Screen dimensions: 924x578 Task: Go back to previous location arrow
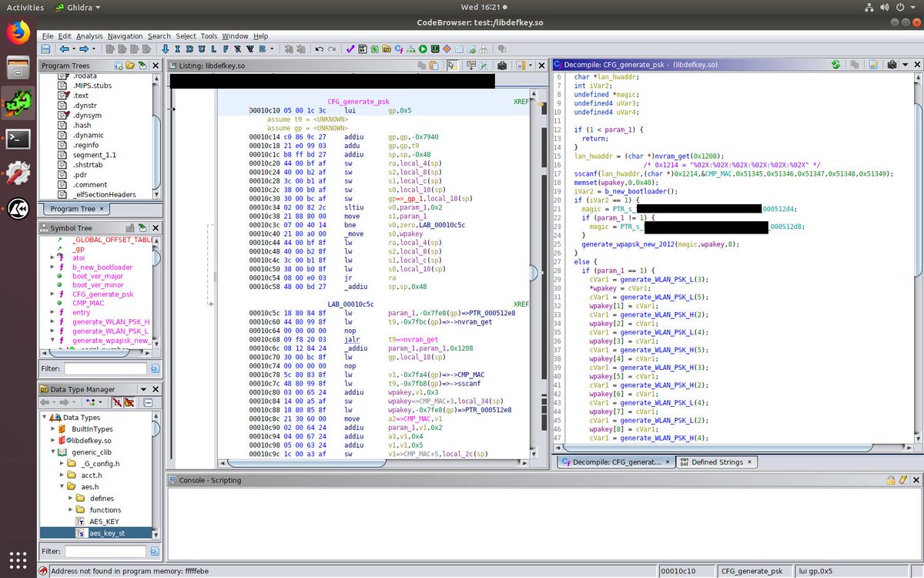[x=64, y=48]
